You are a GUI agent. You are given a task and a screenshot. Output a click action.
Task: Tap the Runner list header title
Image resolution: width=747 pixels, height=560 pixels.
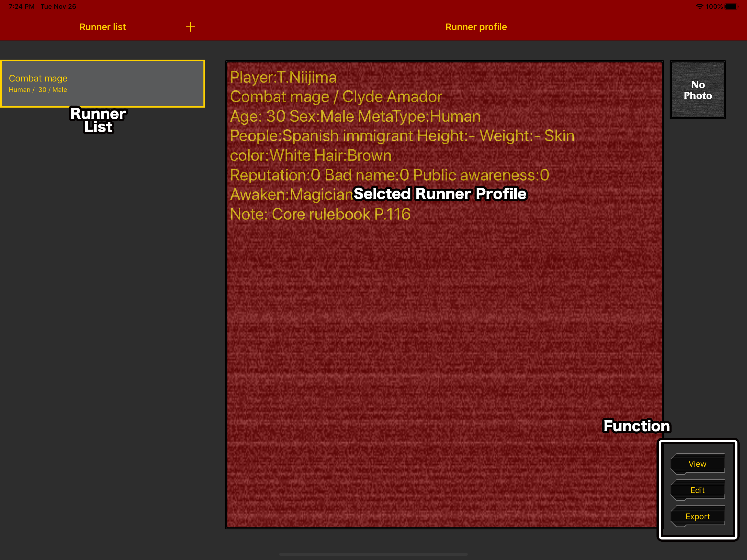point(102,27)
